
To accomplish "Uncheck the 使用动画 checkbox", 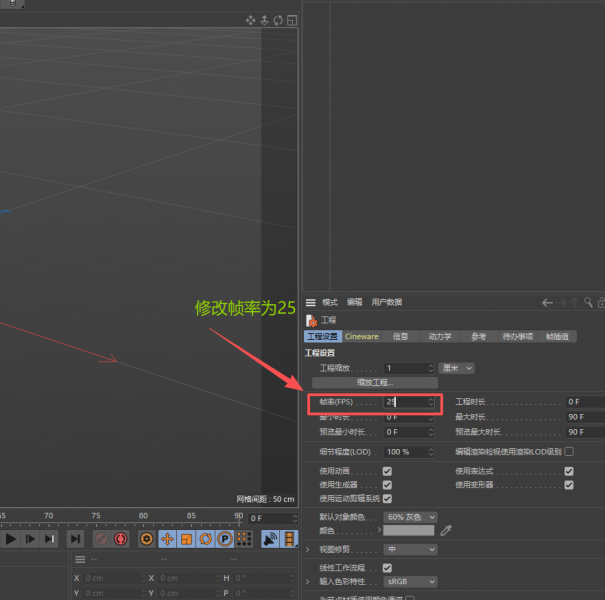I will pos(387,471).
